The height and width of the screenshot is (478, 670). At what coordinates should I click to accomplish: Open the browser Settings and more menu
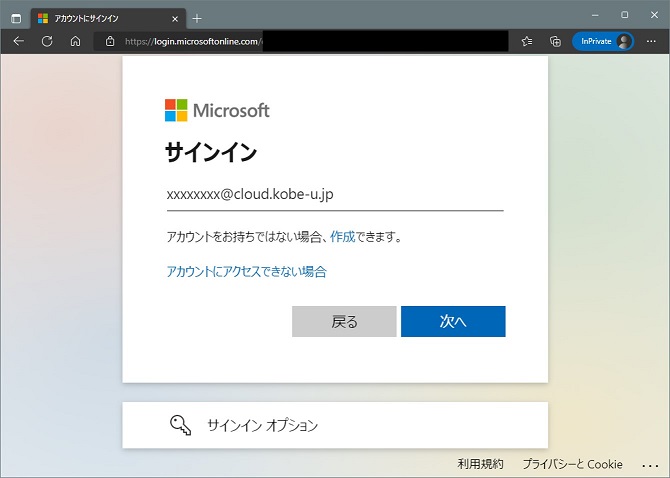click(x=651, y=41)
